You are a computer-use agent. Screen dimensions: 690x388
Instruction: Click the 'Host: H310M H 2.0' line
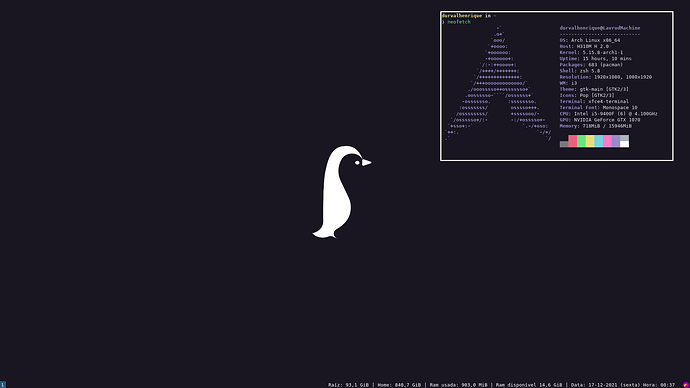[x=584, y=46]
